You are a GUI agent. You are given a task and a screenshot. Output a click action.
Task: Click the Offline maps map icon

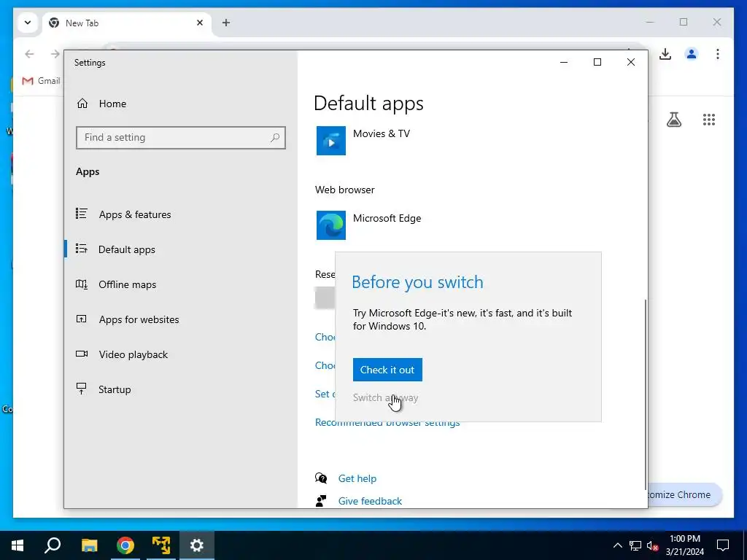click(x=82, y=284)
